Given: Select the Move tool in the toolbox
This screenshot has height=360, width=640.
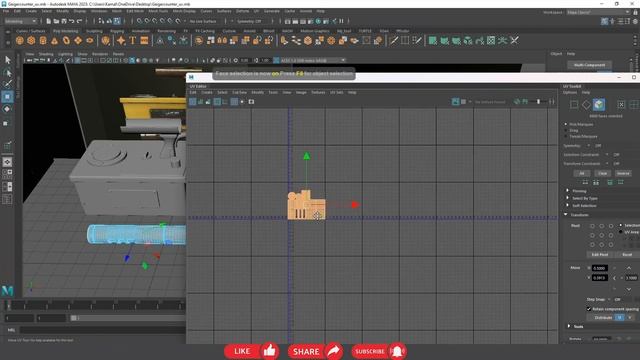Looking at the screenshot, I should pos(7,97).
